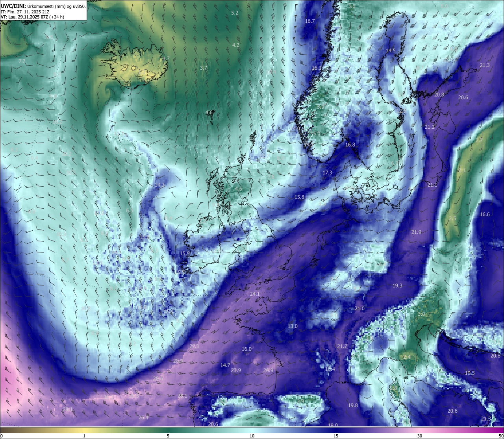504x439 pixels.
Task: Click the color scale label '1'
Action: pos(84,436)
